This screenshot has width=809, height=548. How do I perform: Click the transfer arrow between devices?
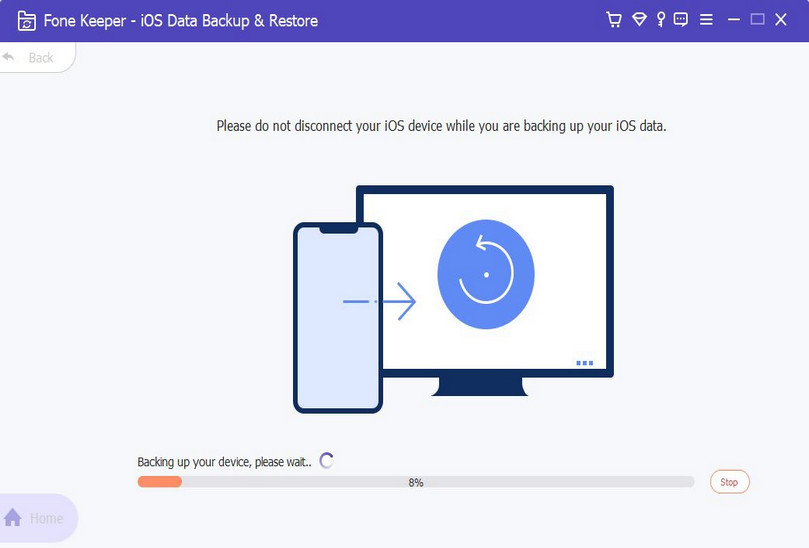coord(379,301)
